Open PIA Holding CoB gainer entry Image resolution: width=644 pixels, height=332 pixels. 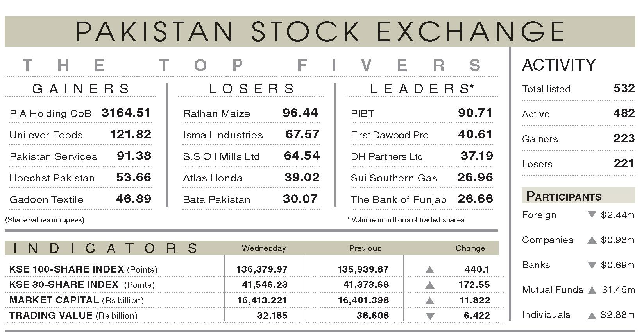click(80, 113)
